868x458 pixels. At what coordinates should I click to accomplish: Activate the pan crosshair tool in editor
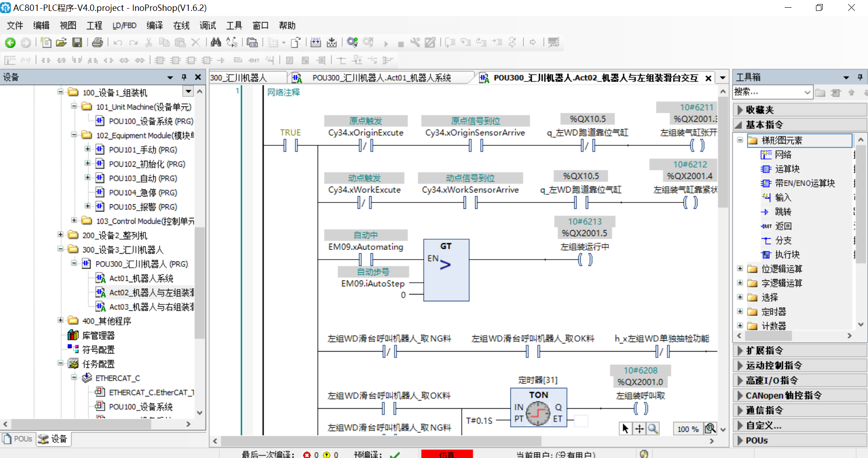click(639, 429)
